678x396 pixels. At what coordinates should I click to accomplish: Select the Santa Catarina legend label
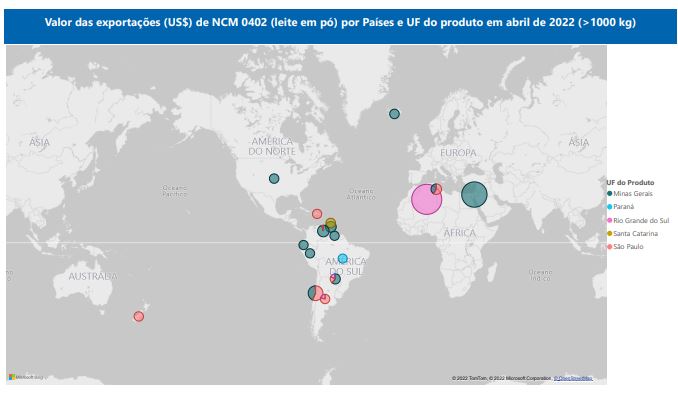[636, 233]
